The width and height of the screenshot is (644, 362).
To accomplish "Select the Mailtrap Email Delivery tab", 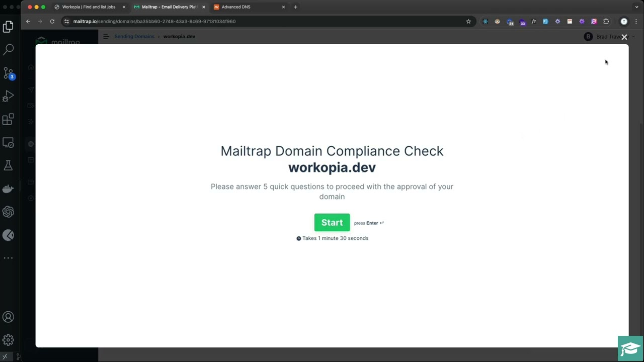I will [169, 7].
